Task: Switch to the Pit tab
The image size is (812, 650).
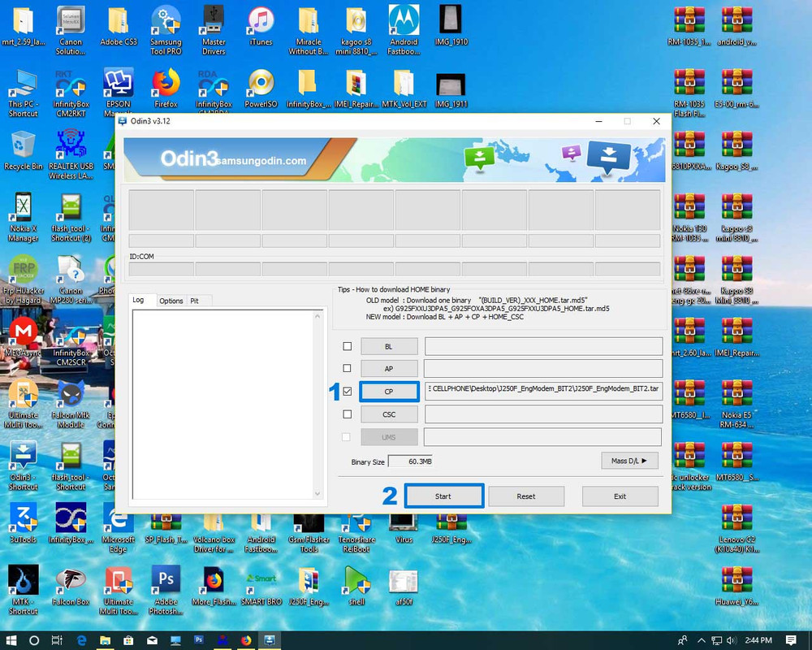Action: click(195, 301)
